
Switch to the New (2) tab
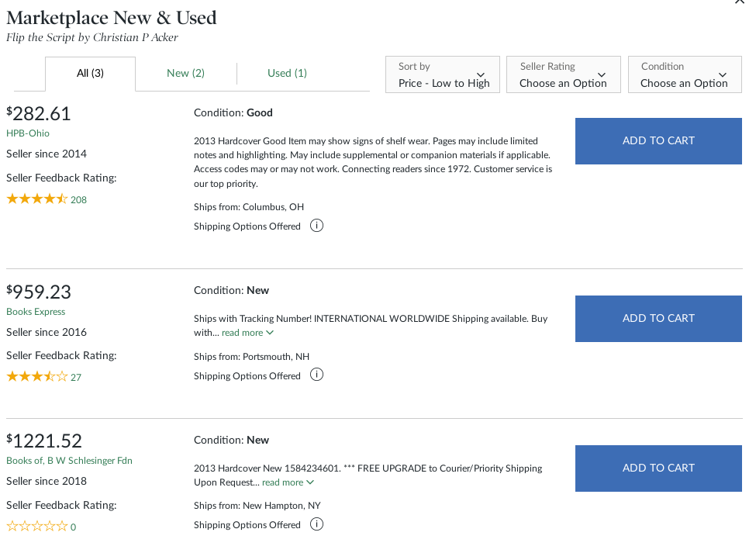(x=185, y=73)
